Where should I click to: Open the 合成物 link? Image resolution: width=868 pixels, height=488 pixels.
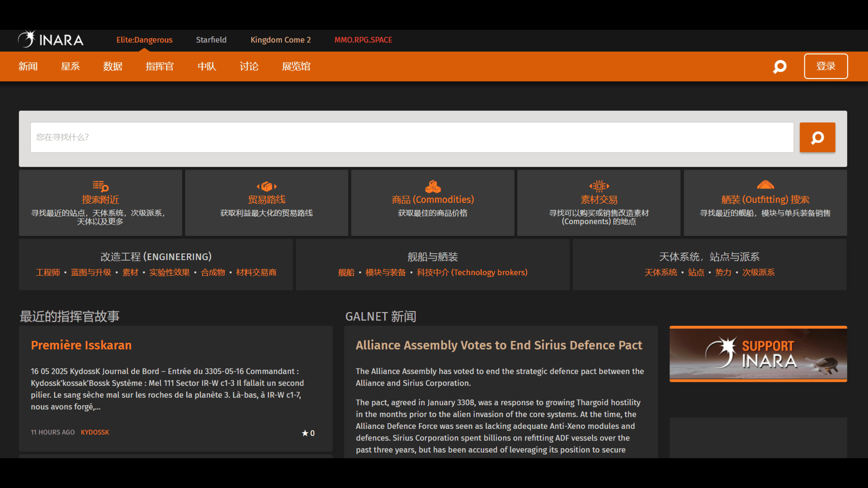tap(213, 272)
